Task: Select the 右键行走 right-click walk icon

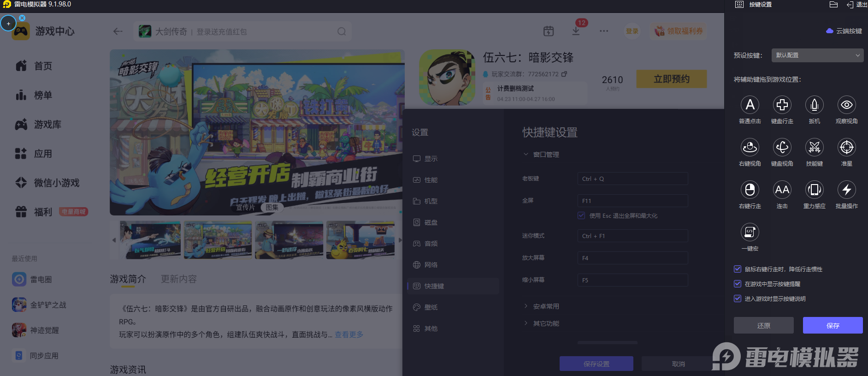Action: point(750,190)
